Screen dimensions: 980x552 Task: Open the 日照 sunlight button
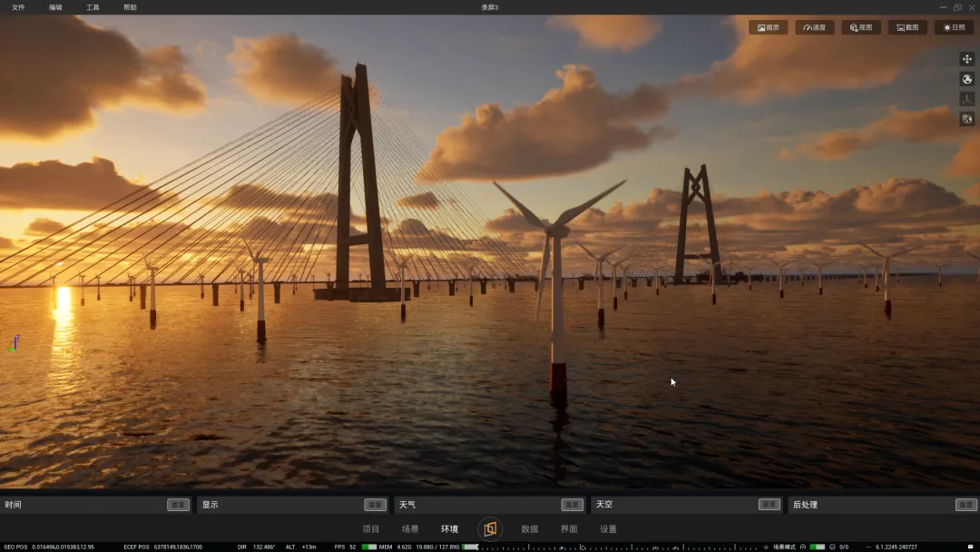(954, 27)
